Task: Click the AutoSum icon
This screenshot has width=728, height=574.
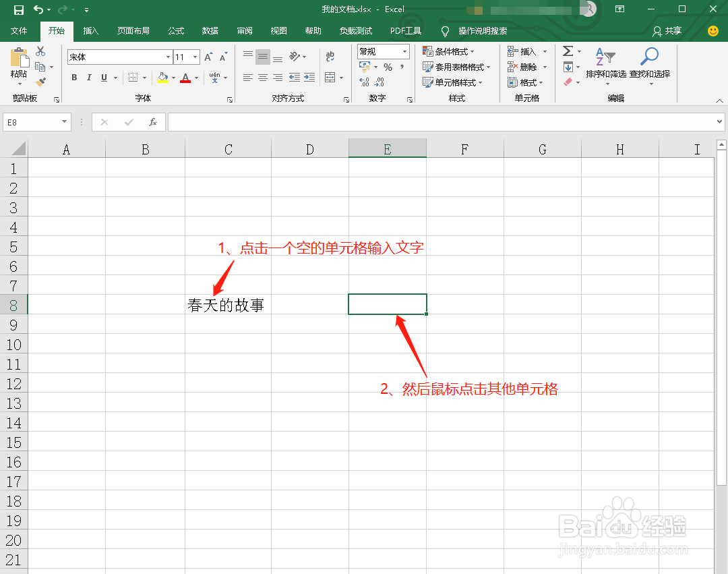Action: pos(568,51)
